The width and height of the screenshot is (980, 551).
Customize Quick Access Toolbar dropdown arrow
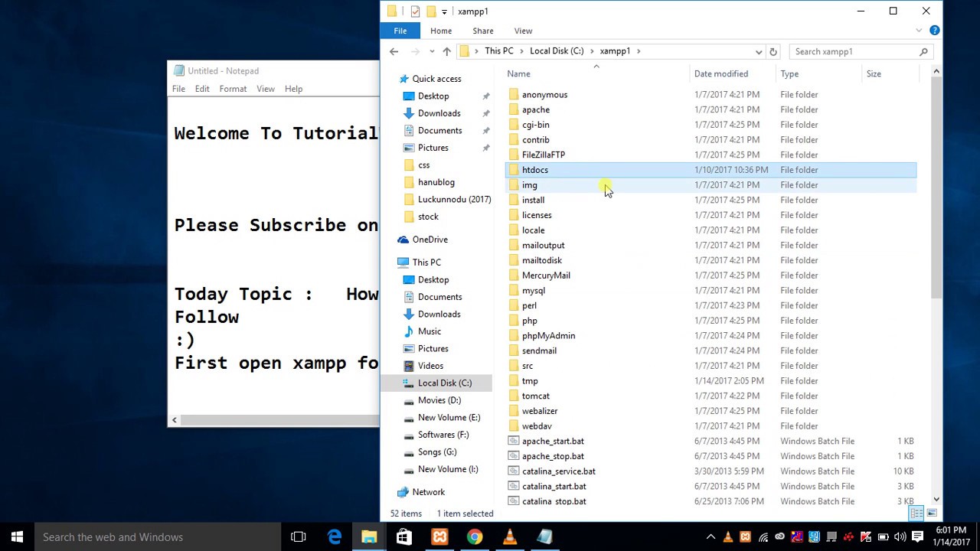[x=444, y=11]
